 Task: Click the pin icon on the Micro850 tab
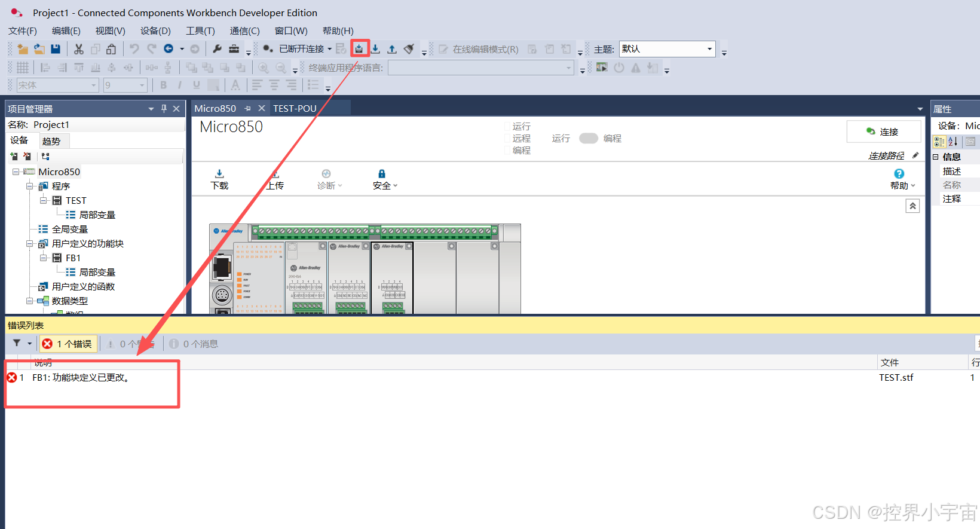(x=247, y=109)
